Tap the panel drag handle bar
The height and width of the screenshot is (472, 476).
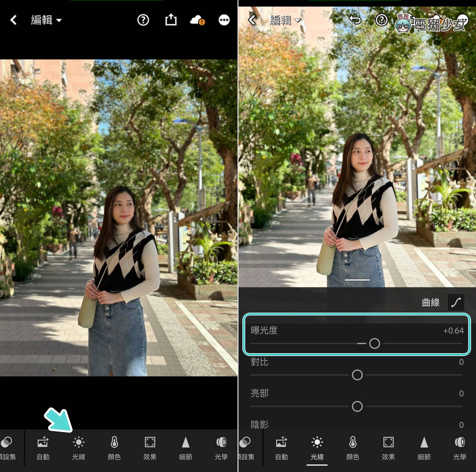pos(357,280)
